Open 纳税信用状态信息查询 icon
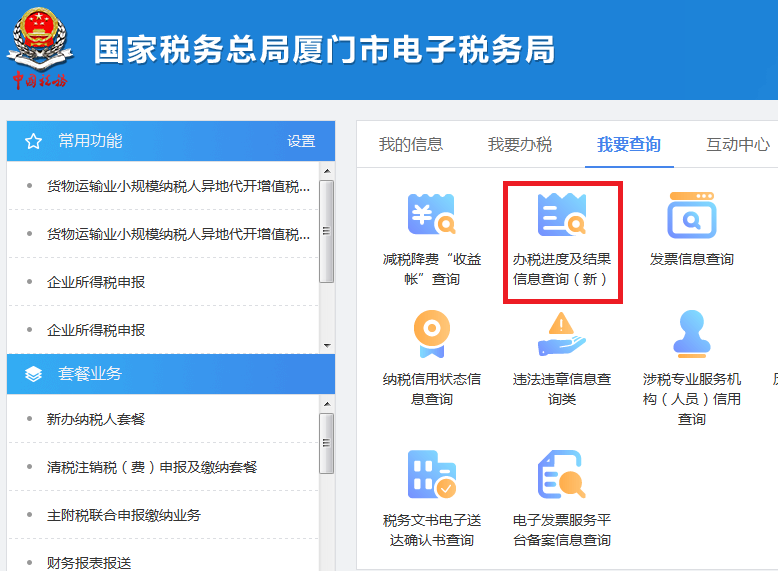Screen dimensions: 778x571 [x=431, y=335]
